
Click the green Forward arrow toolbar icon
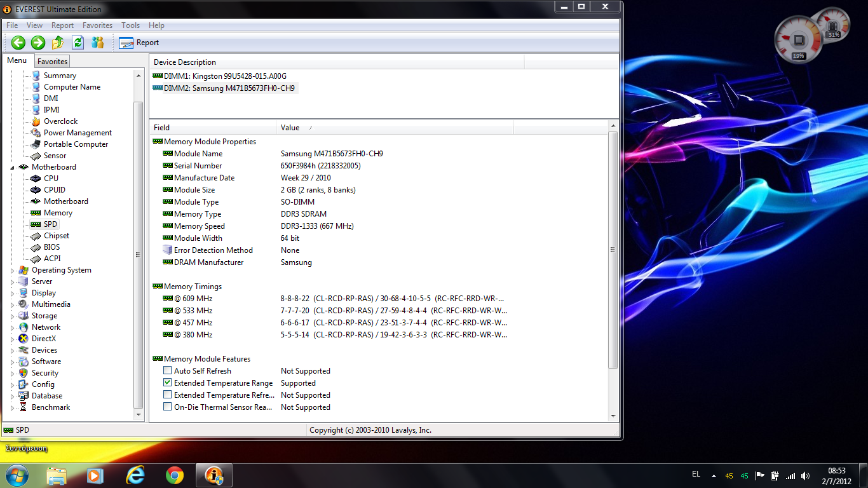pyautogui.click(x=38, y=43)
